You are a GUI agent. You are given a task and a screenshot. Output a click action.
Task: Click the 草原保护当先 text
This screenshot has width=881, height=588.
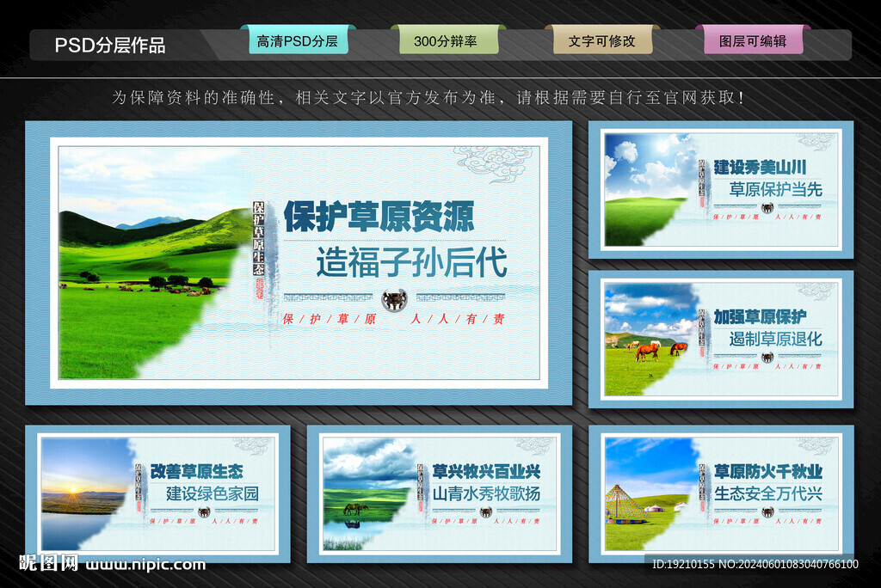tap(776, 189)
